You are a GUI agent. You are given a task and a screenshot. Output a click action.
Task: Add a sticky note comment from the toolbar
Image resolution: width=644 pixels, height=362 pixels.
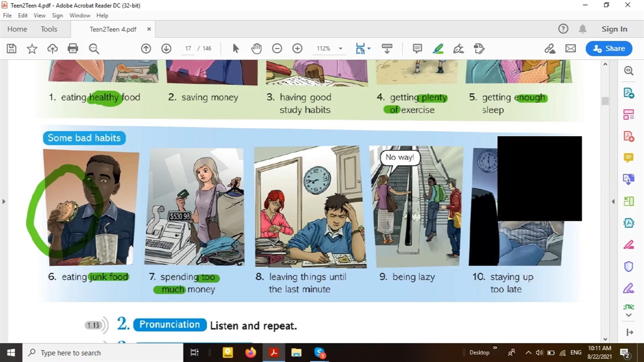point(417,49)
